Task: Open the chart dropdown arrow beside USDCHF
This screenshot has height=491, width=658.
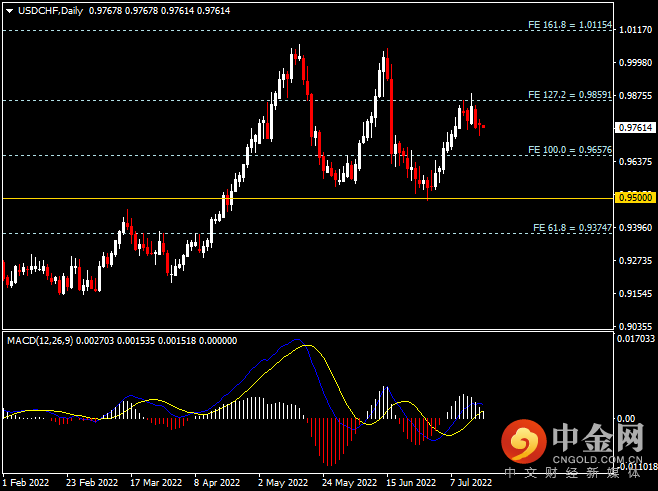Action: tap(9, 11)
